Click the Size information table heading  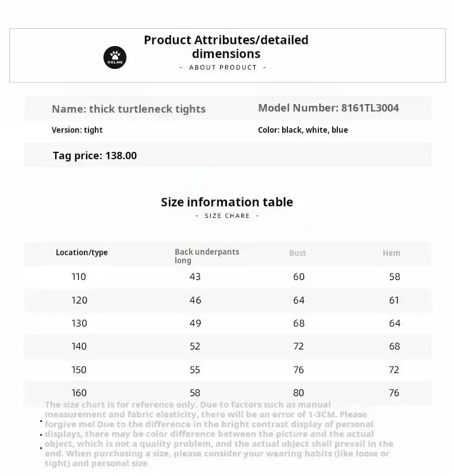click(x=227, y=202)
